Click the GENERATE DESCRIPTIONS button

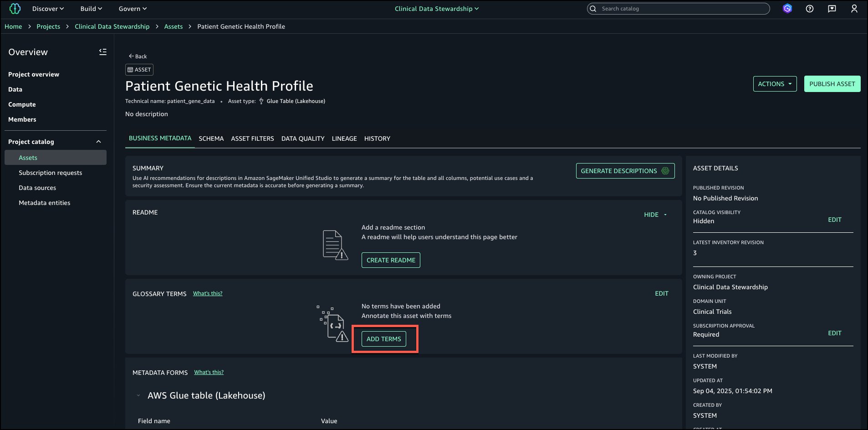[x=625, y=171]
